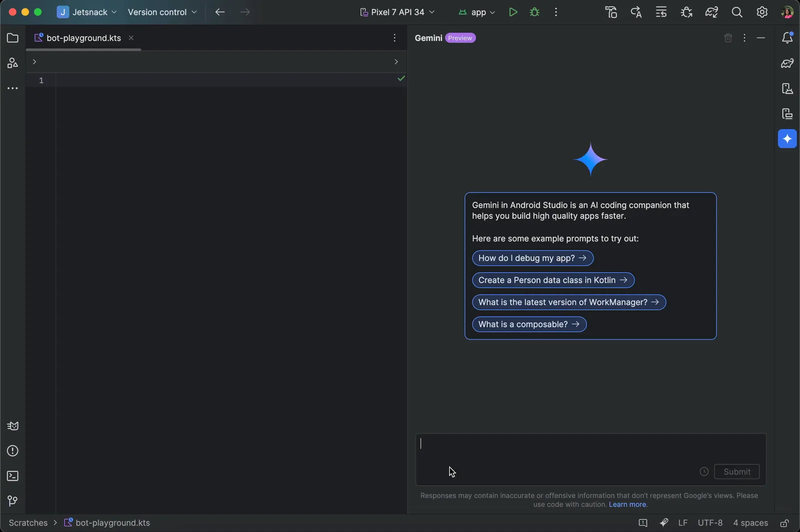The width and height of the screenshot is (800, 532).
Task: Open Gemini panel options menu
Action: [x=744, y=38]
